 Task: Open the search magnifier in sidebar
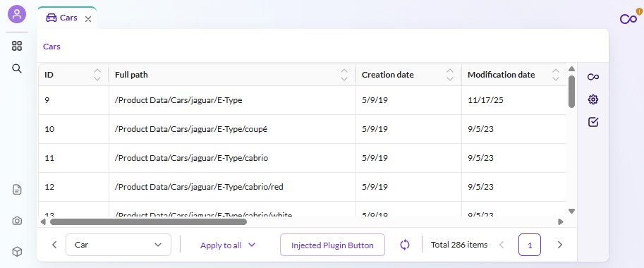click(x=17, y=68)
